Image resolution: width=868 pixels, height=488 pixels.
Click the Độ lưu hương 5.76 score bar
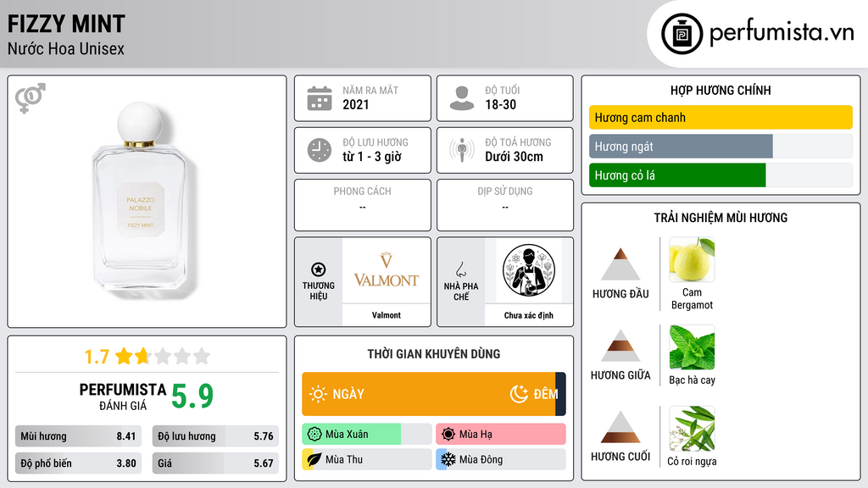(x=215, y=436)
